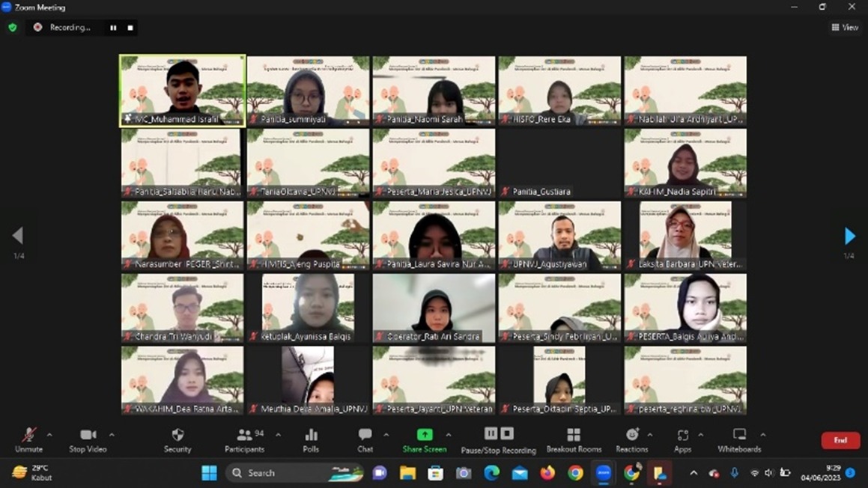
Task: Click the red End meeting button
Action: click(x=840, y=440)
